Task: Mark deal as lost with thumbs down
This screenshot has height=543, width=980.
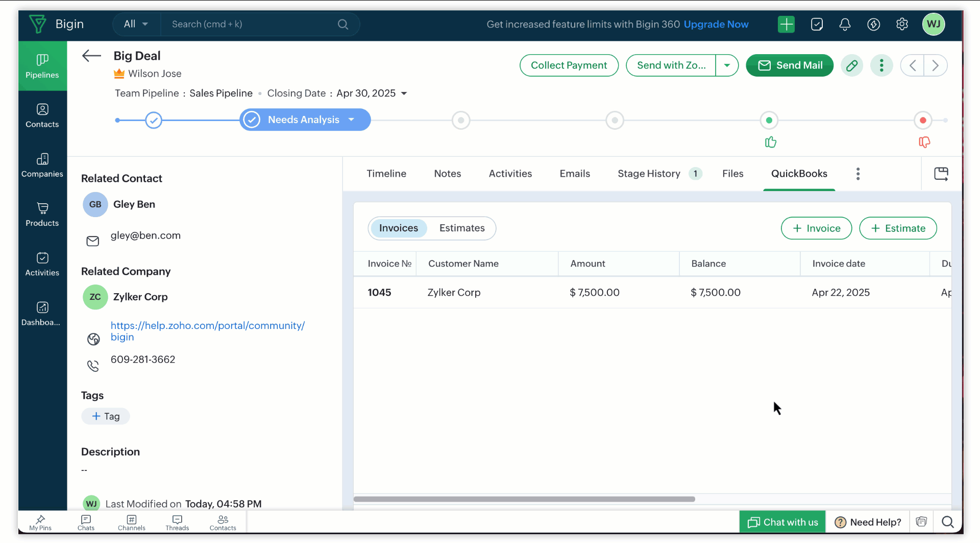Action: pos(924,142)
